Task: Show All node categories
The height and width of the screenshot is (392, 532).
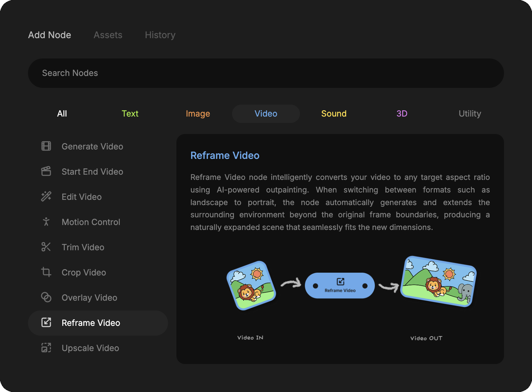Action: click(x=62, y=114)
